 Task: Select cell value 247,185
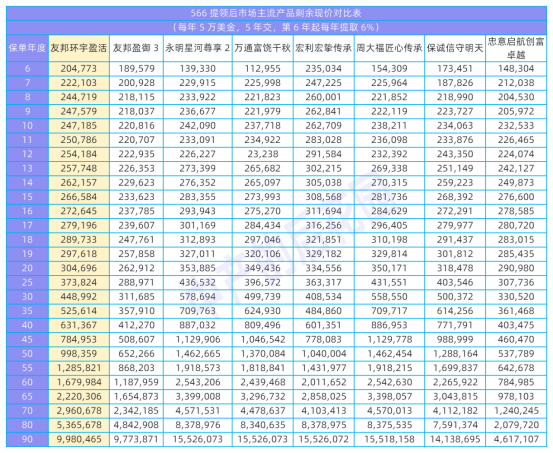tap(79, 126)
